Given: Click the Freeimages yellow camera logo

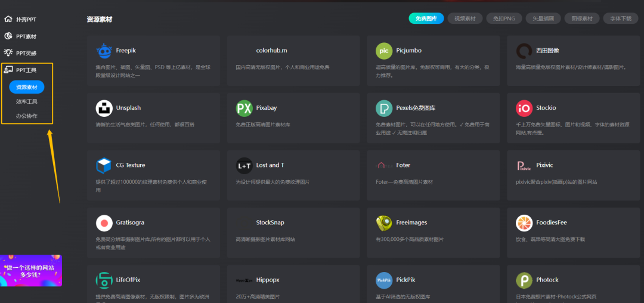Looking at the screenshot, I should pos(384,223).
